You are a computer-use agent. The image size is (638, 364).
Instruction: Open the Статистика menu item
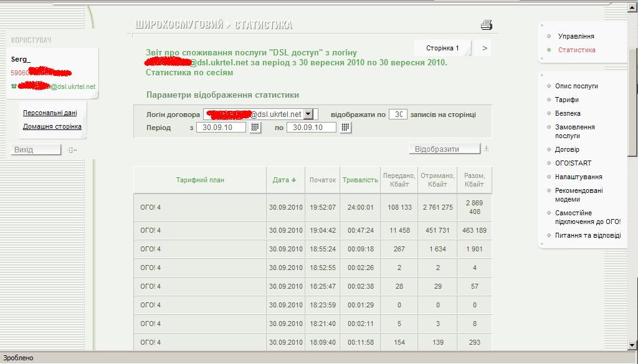click(x=576, y=50)
